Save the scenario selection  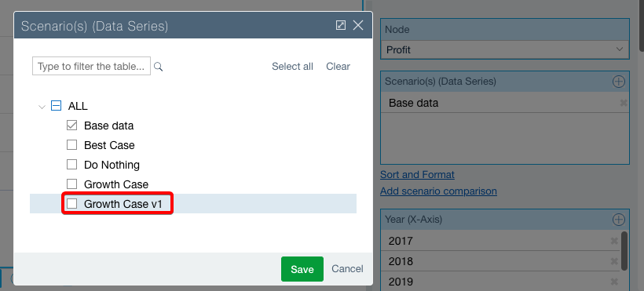[302, 269]
